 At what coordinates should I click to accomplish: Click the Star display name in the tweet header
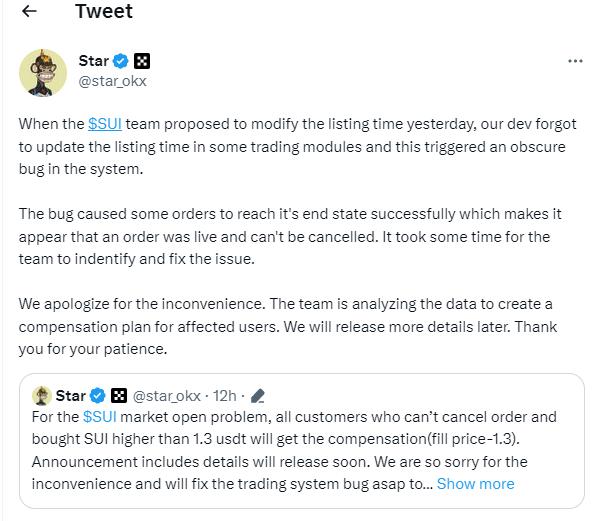[93, 61]
